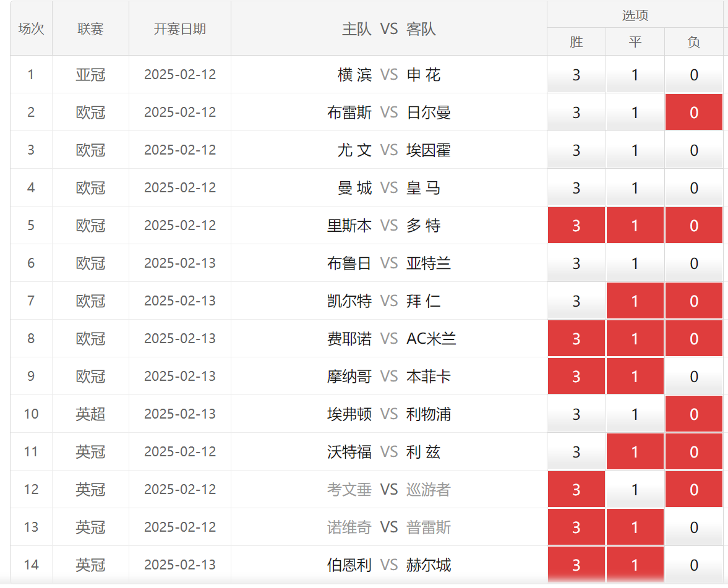Select 平 (1) for 考文垂 VS 巡游者
728x588 pixels.
point(635,489)
